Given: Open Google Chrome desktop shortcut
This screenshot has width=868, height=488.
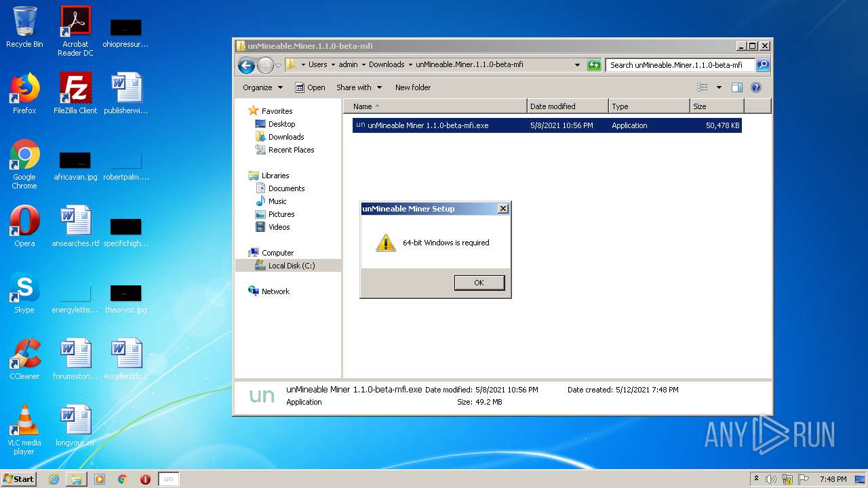Looking at the screenshot, I should pos(24,164).
